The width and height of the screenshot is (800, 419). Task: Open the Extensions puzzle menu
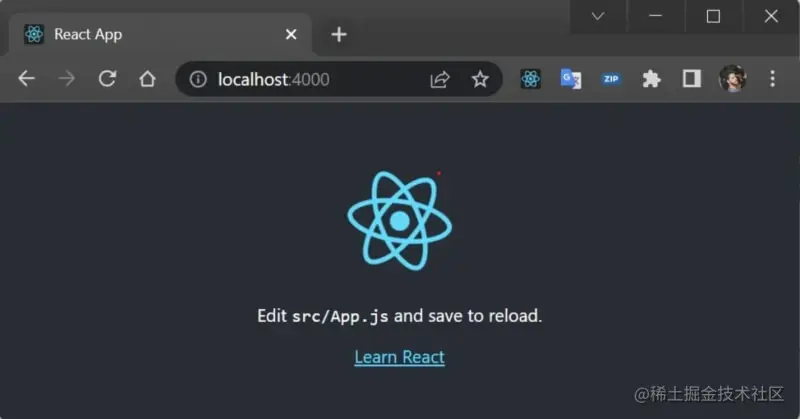tap(651, 79)
